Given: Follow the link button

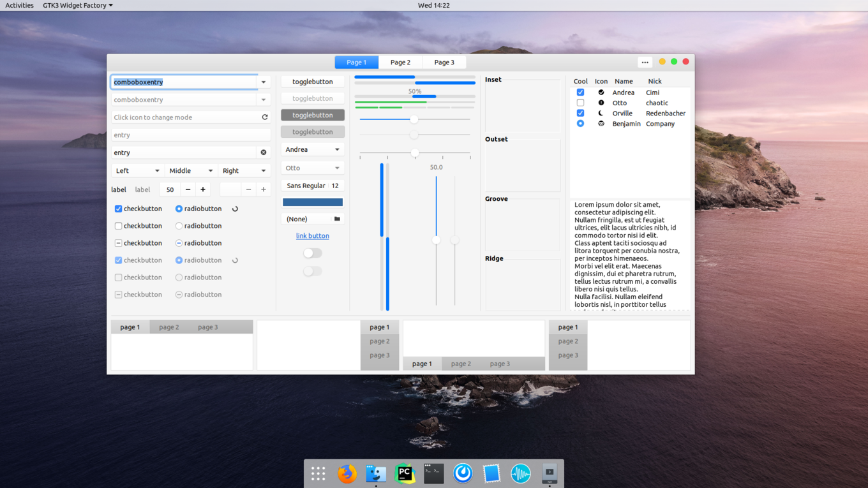Looking at the screenshot, I should pos(313,236).
